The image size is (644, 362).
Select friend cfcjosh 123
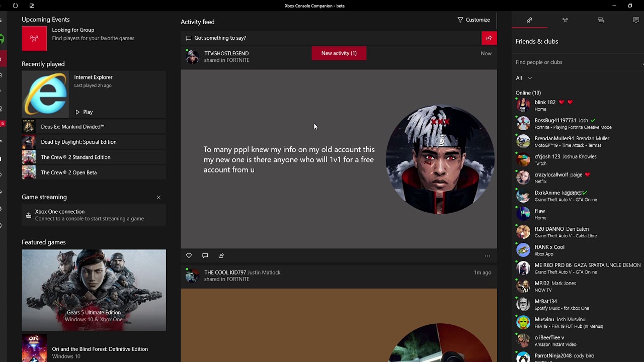(x=578, y=160)
